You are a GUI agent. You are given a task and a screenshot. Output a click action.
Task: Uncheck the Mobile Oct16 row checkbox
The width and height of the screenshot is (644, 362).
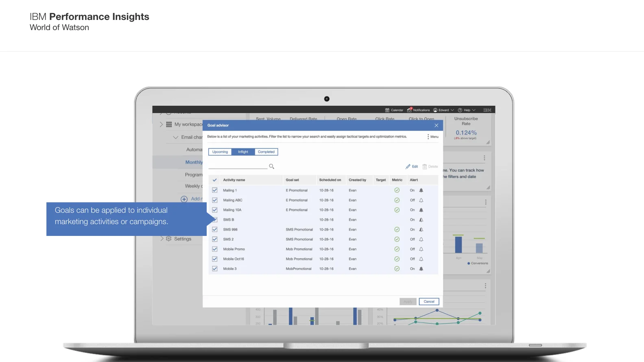(x=215, y=259)
